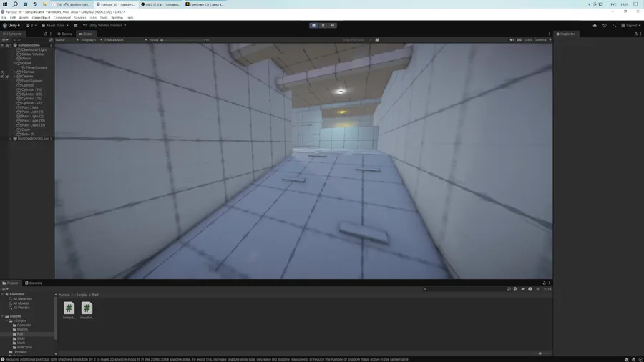Screen dimensions: 644x362
Task: Adjust the Game view Scale slider
Action: pyautogui.click(x=181, y=40)
